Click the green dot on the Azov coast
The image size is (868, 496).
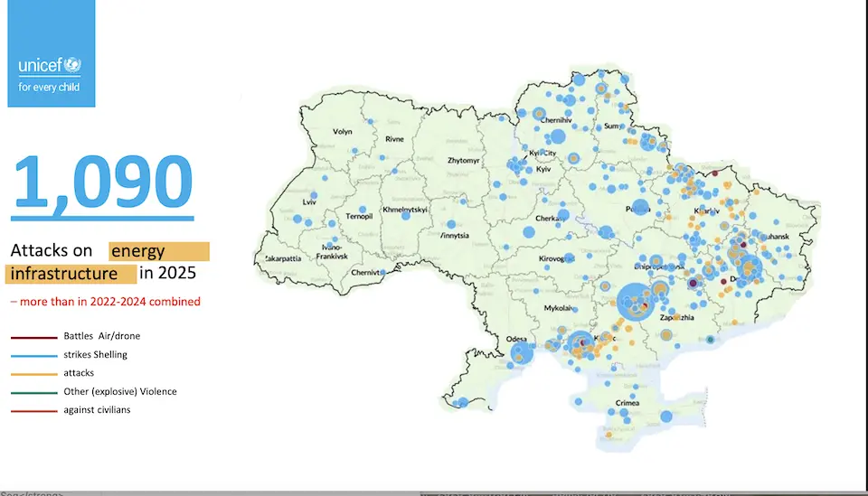click(711, 340)
